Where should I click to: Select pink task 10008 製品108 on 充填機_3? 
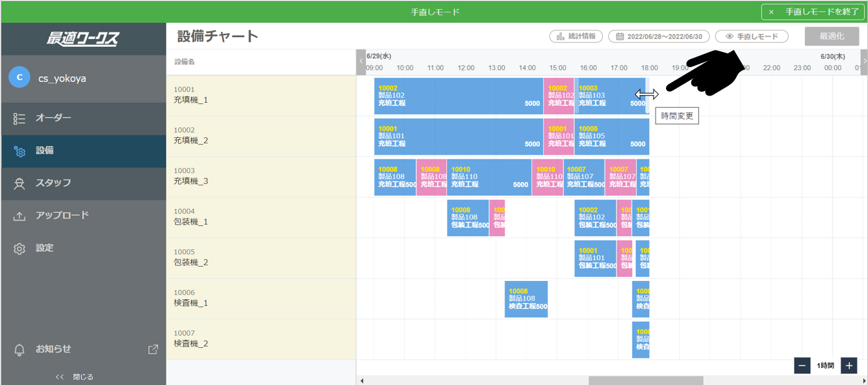click(431, 177)
